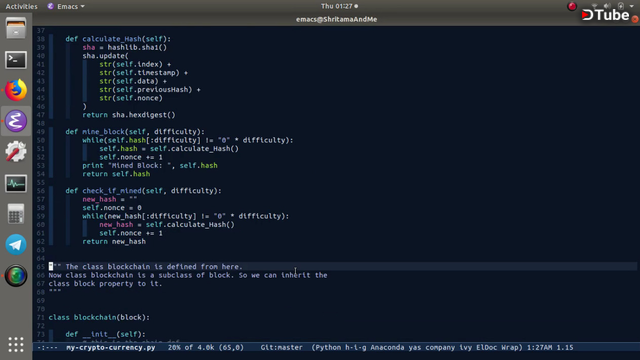
Task: Click the red recording indicator icon
Action: (572, 6)
